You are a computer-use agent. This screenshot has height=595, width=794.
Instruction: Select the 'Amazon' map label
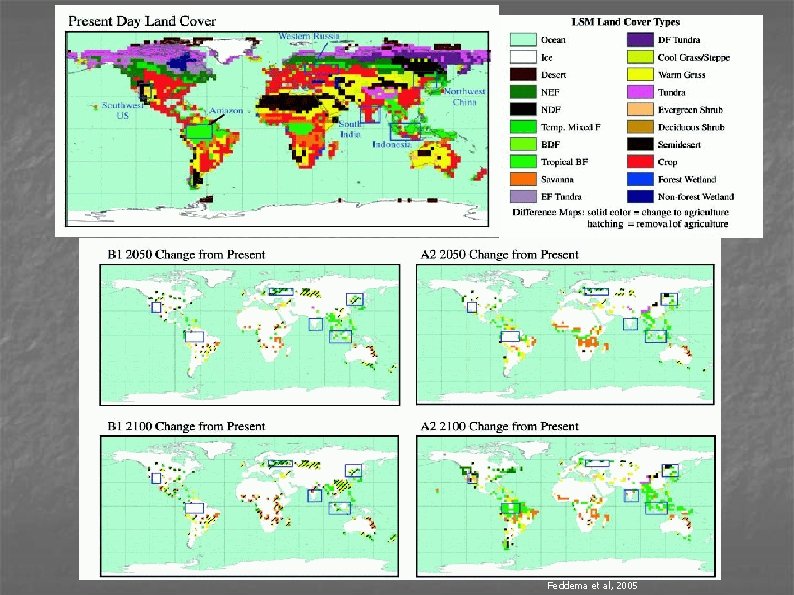click(226, 110)
